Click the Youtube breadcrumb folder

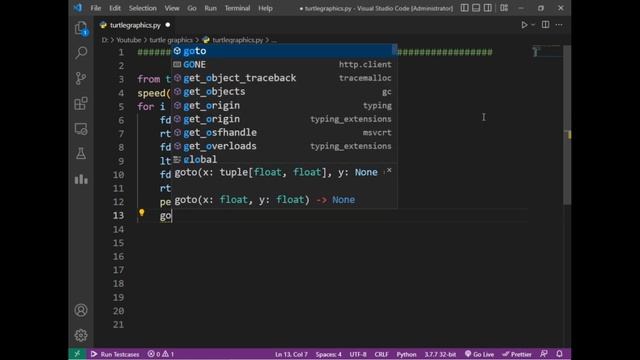click(x=129, y=40)
